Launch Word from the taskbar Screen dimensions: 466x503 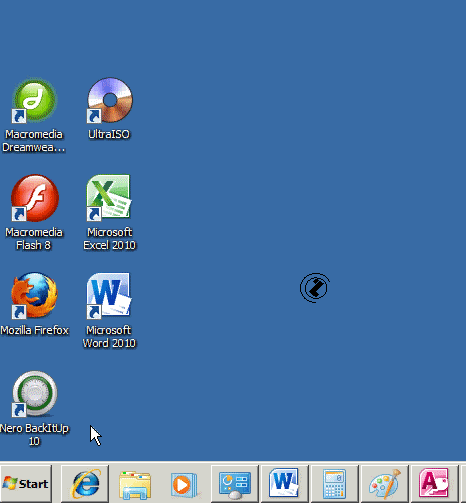click(285, 484)
